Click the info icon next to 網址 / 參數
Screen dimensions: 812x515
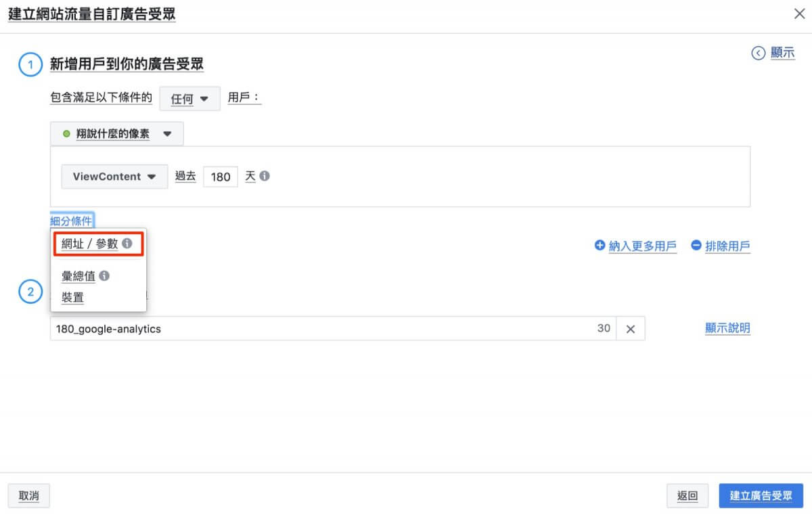coord(127,244)
